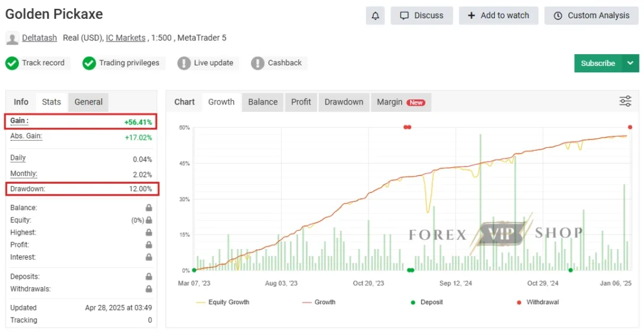Click the Live update warning icon

click(184, 64)
